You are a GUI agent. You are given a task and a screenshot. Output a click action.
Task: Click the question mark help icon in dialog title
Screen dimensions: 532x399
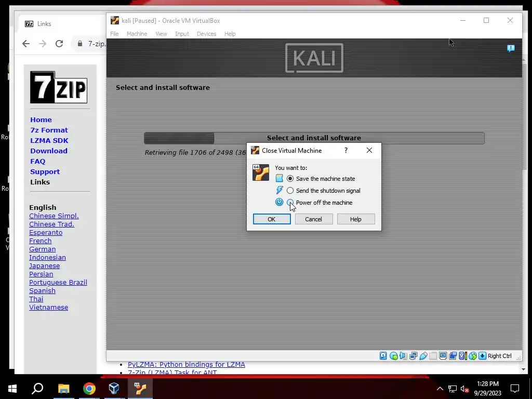[346, 150]
